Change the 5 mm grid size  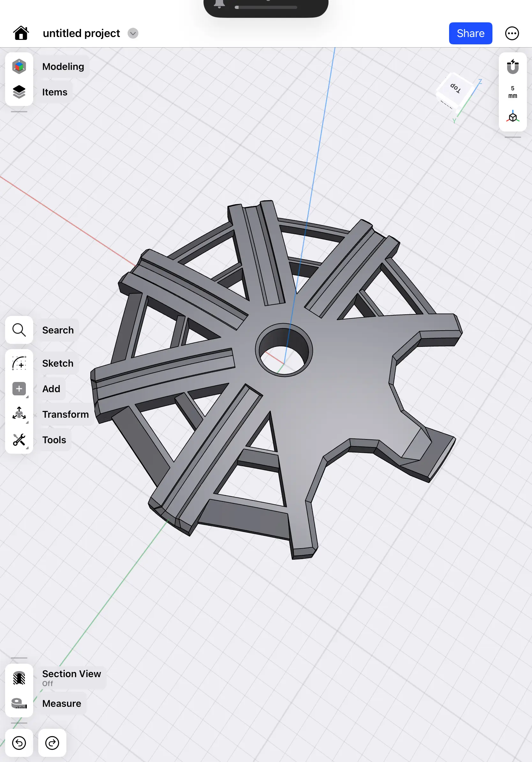click(513, 92)
